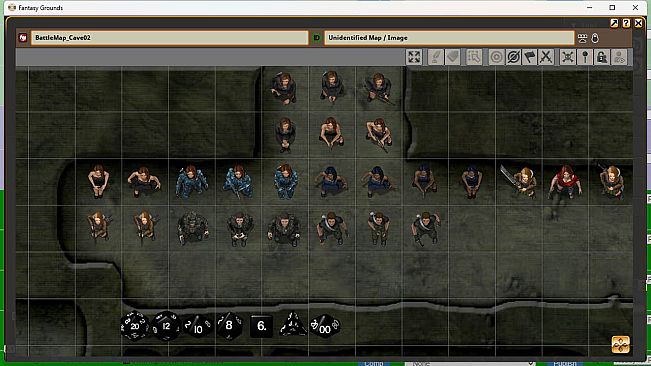The height and width of the screenshot is (366, 651).
Task: Pick the d10 die
Action: tap(197, 327)
